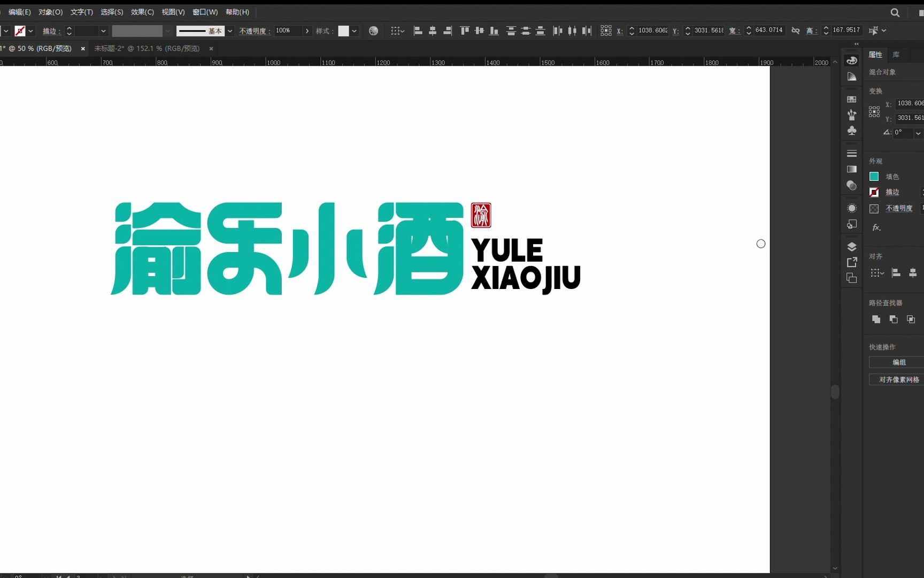Open align-to dropdown in Properties panel
Viewport: 924px width, 578px height.
tap(877, 273)
